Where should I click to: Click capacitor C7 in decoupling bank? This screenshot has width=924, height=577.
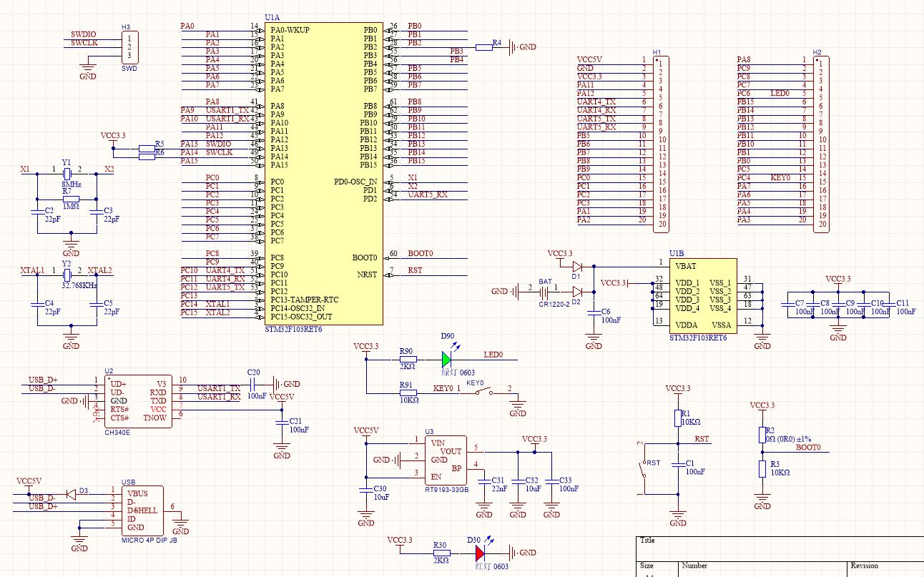[786, 303]
